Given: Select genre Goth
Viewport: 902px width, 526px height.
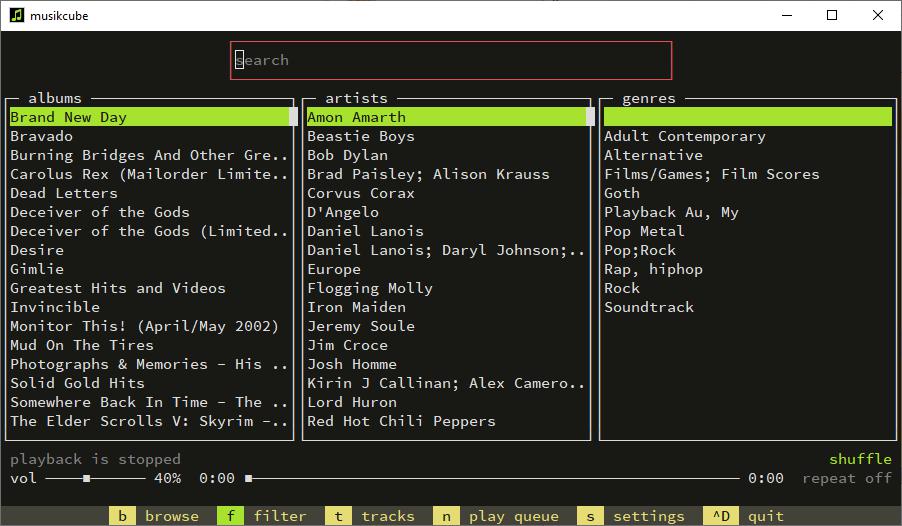Looking at the screenshot, I should tap(748, 193).
